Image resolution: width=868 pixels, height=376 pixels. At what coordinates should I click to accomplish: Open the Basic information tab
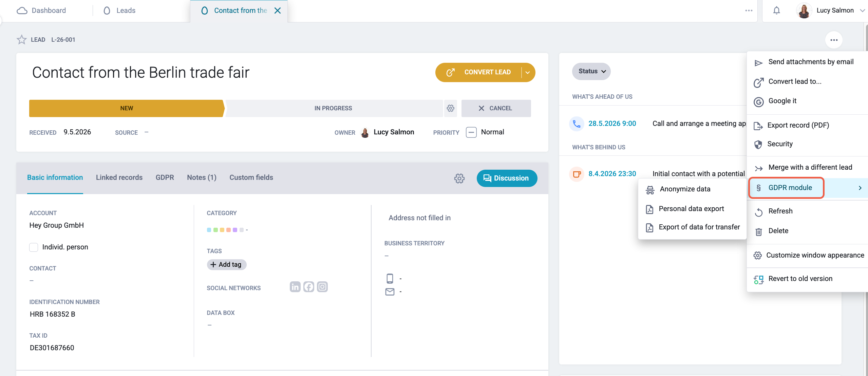(x=55, y=177)
